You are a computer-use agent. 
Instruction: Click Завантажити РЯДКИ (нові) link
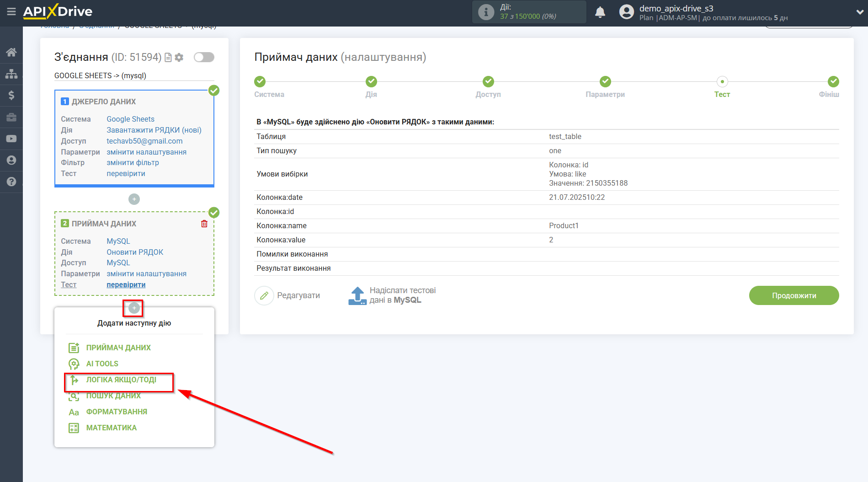[154, 130]
